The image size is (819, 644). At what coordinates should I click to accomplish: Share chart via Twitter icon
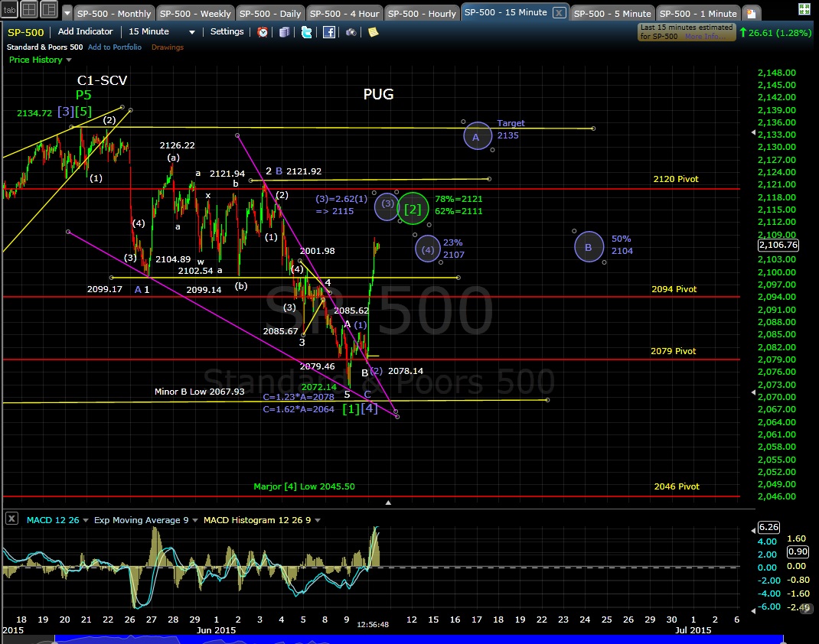click(x=307, y=32)
